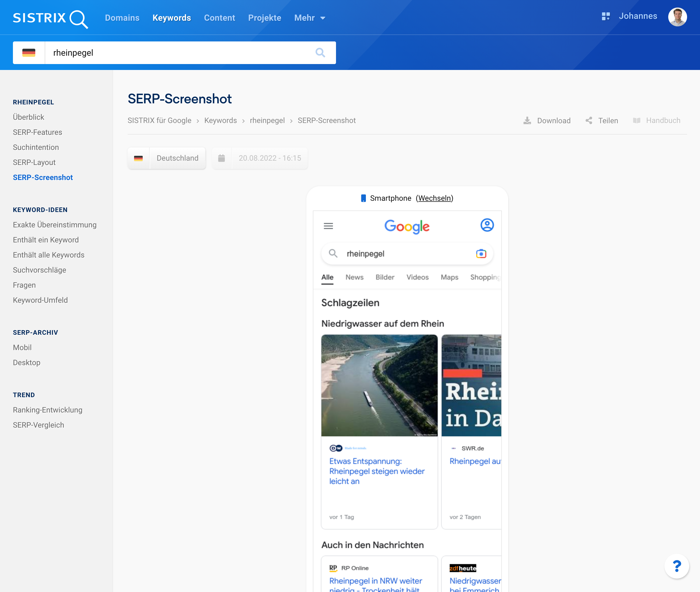This screenshot has width=700, height=592.
Task: Click the SISTRIX logo
Action: pos(50,18)
